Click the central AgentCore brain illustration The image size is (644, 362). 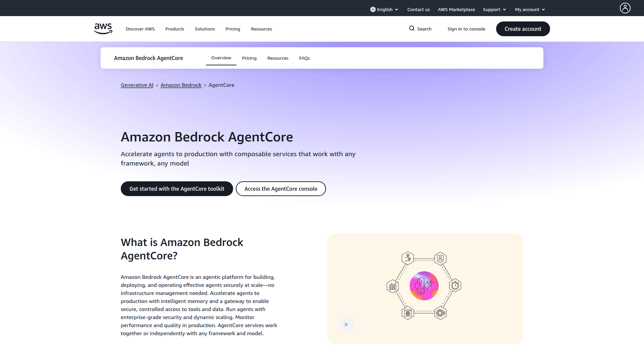pyautogui.click(x=424, y=286)
